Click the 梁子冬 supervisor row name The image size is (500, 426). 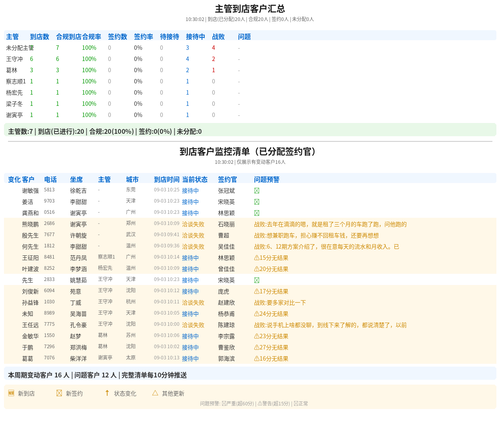point(14,104)
